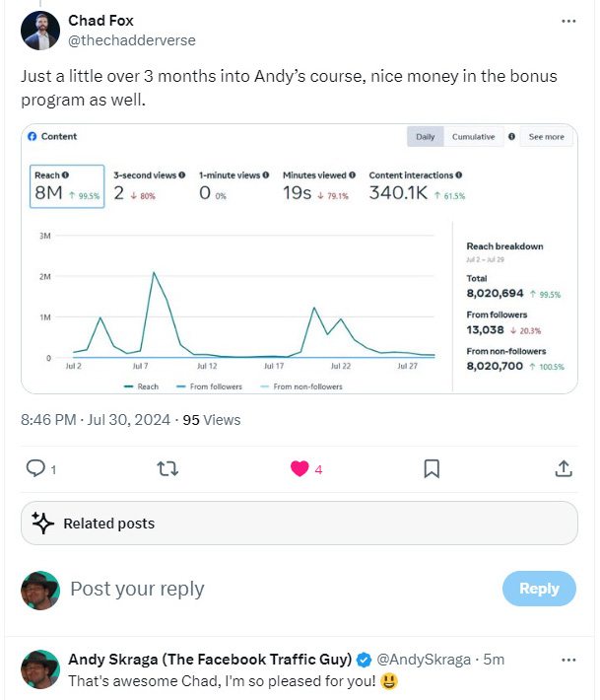Open options menu on Andy Skraga's reply

pyautogui.click(x=568, y=659)
